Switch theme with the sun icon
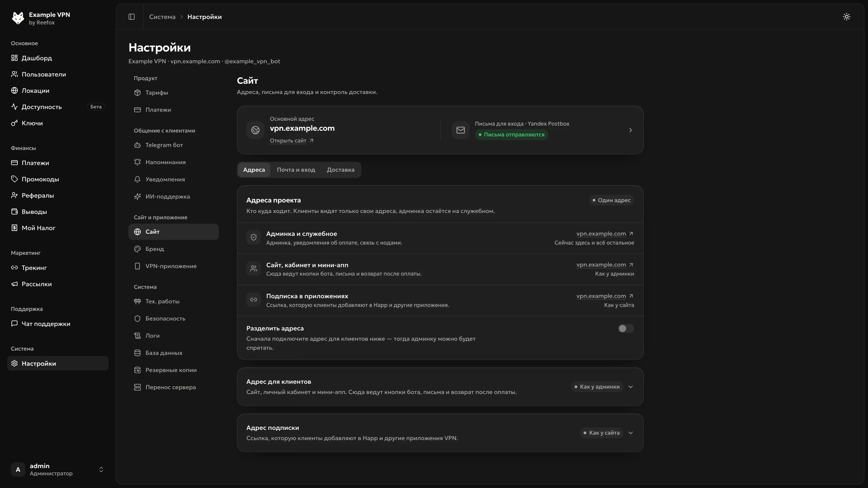Screen dimensions: 868x488 [x=846, y=17]
